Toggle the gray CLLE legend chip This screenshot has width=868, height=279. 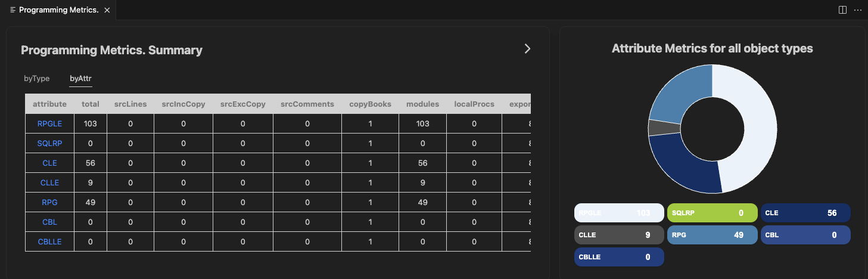[x=619, y=235]
